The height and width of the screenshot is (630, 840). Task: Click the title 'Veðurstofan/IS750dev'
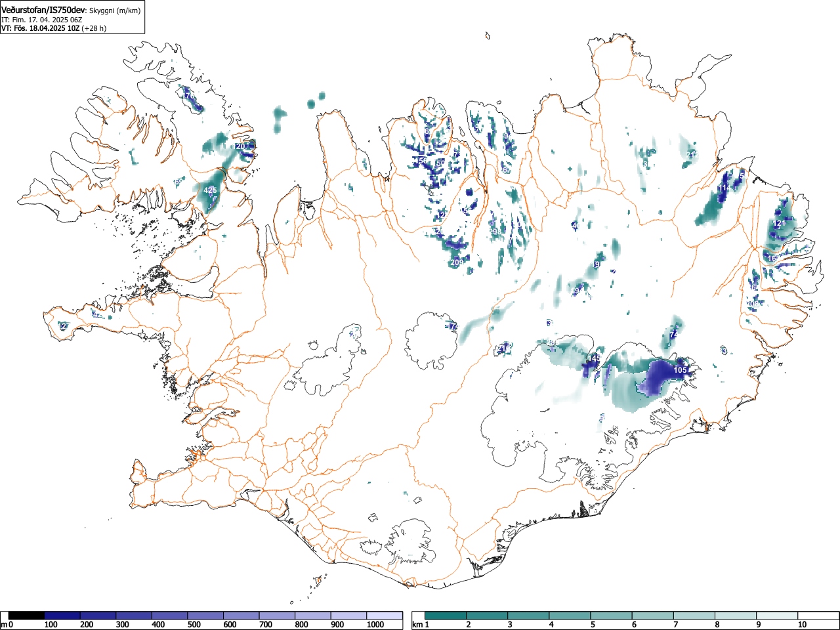(x=43, y=9)
